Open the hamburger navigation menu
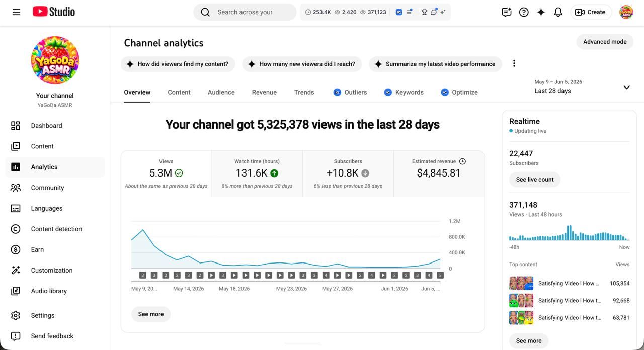Viewport: 644px width, 350px height. (16, 12)
